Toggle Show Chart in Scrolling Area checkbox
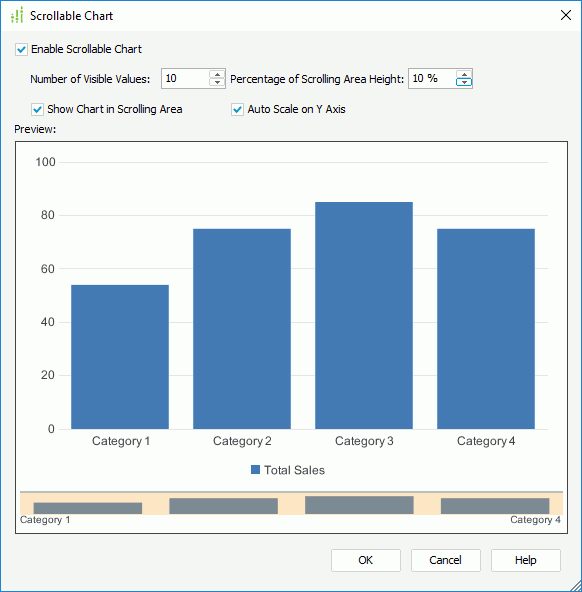The height and width of the screenshot is (592, 582). pos(37,109)
